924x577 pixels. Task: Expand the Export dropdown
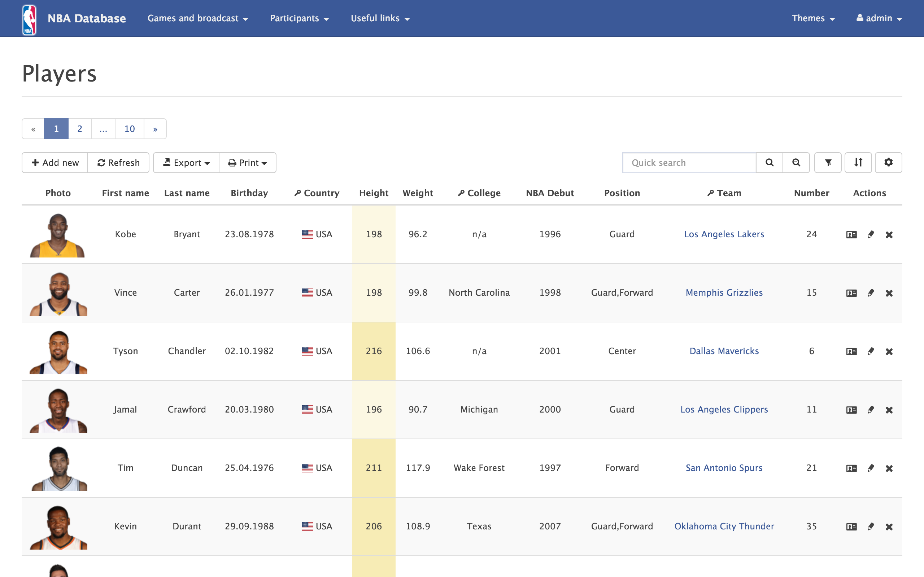(186, 163)
